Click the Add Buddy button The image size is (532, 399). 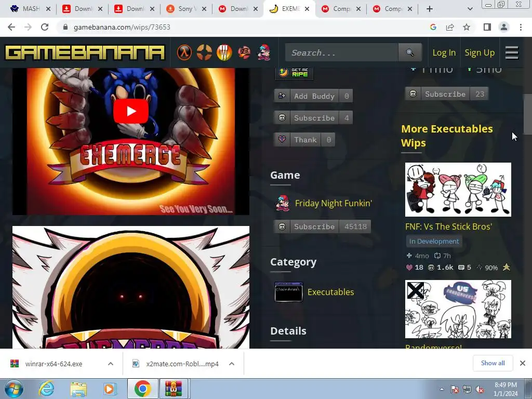313,96
